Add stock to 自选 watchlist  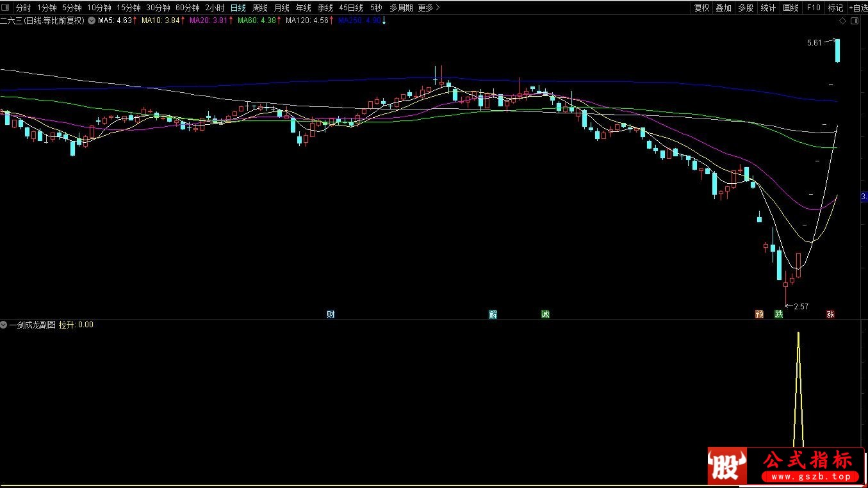(x=858, y=8)
